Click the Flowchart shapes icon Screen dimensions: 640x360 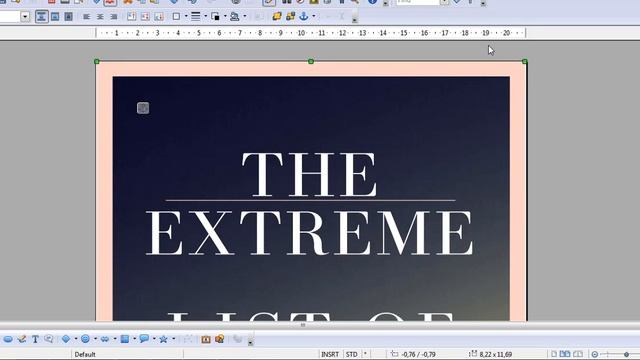(124, 339)
